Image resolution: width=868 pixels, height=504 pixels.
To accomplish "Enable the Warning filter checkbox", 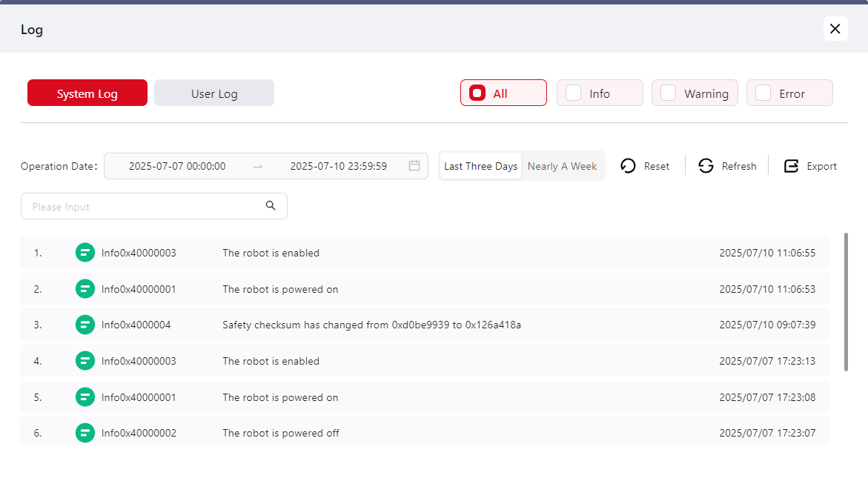I will [668, 93].
